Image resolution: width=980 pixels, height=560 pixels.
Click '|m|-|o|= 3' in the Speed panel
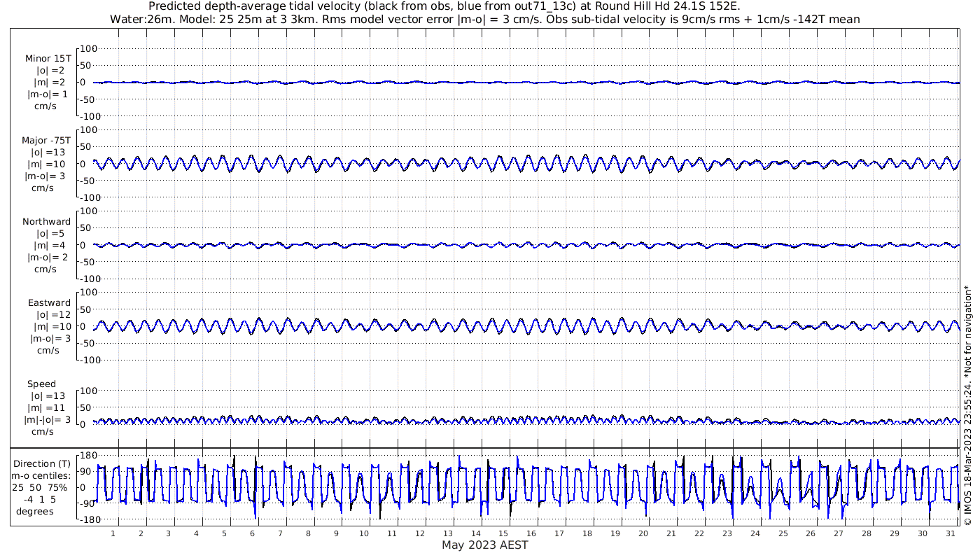(48, 419)
